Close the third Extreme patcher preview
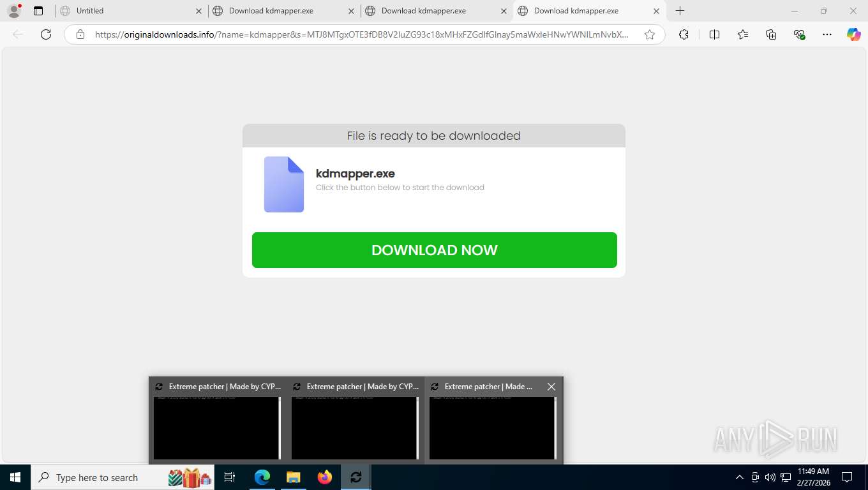Image resolution: width=868 pixels, height=490 pixels. (551, 387)
